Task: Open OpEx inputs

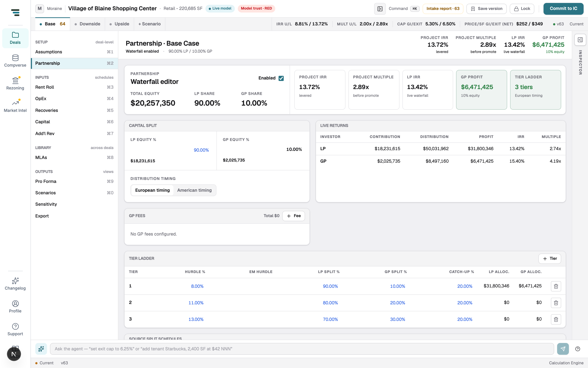Action: click(x=74, y=99)
